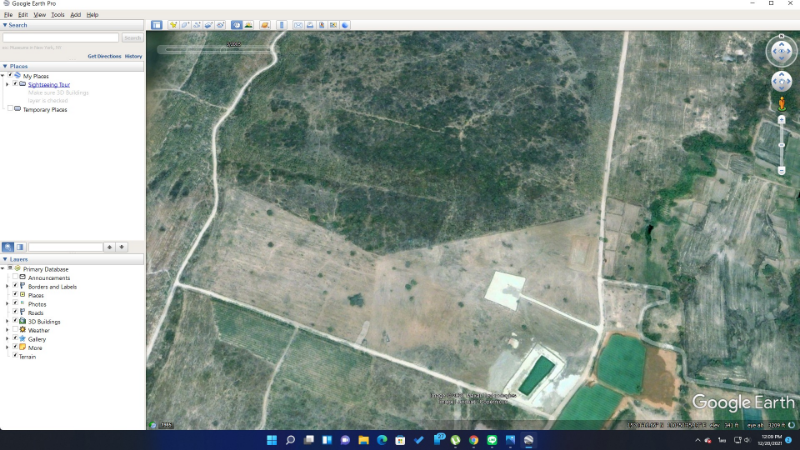Expand the 3D Buildings layer tree
800x450 pixels.
click(7, 322)
